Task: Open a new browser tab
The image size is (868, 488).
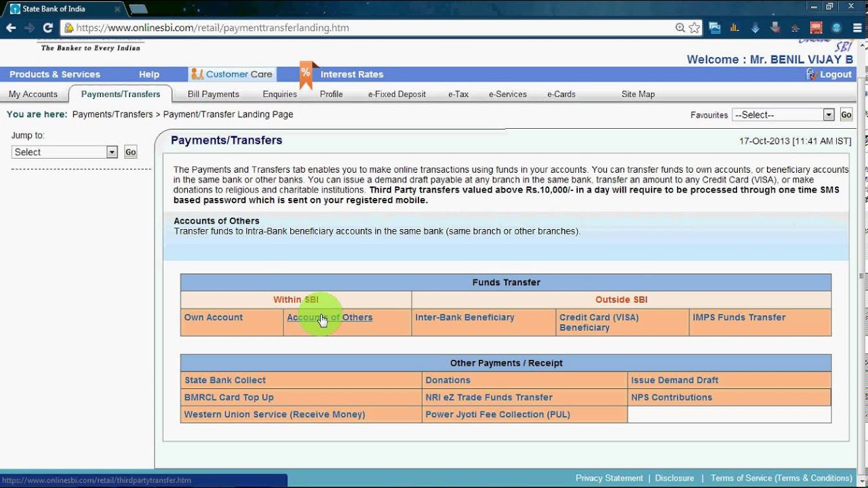Action: tap(138, 9)
